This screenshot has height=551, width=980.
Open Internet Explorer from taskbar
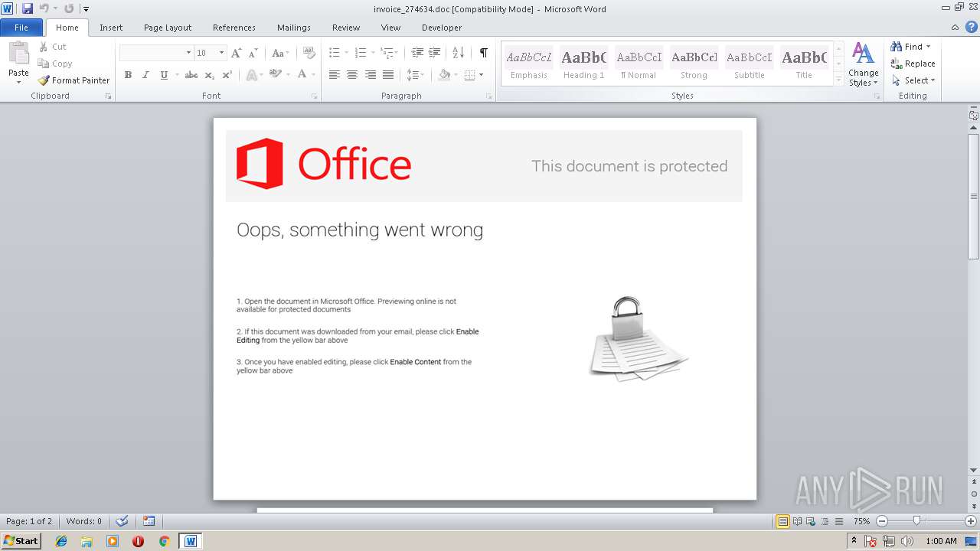61,541
